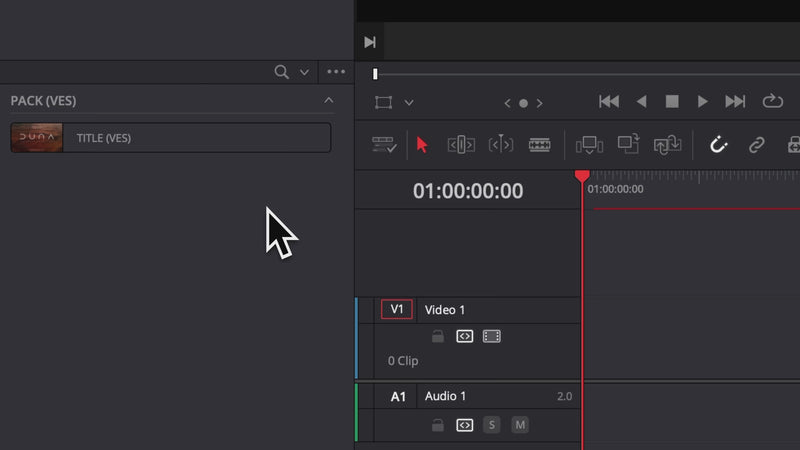Select Dynamic Trim mode tool
The width and height of the screenshot is (800, 450).
[501, 145]
